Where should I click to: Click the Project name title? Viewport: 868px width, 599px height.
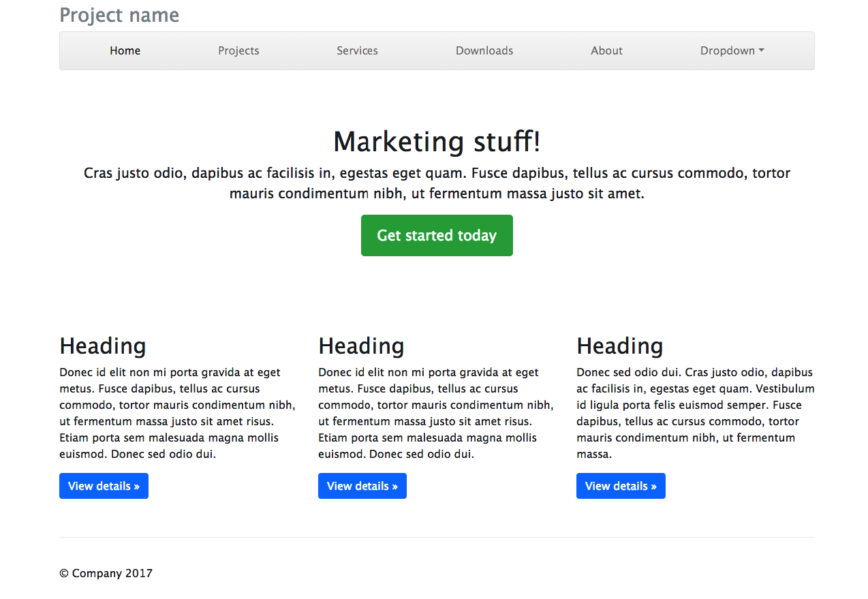(119, 15)
